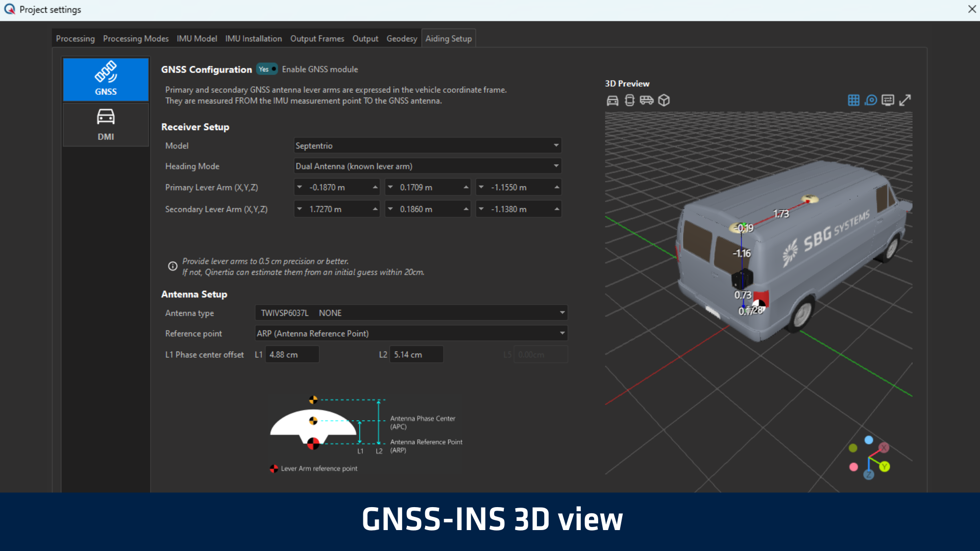
Task: Open the Antenna type dropdown
Action: [x=411, y=313]
